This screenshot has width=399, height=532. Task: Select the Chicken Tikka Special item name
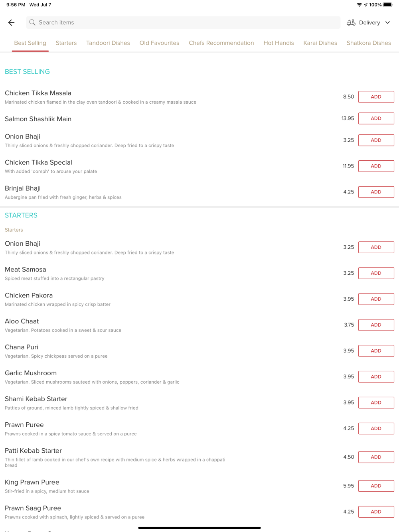pyautogui.click(x=38, y=162)
